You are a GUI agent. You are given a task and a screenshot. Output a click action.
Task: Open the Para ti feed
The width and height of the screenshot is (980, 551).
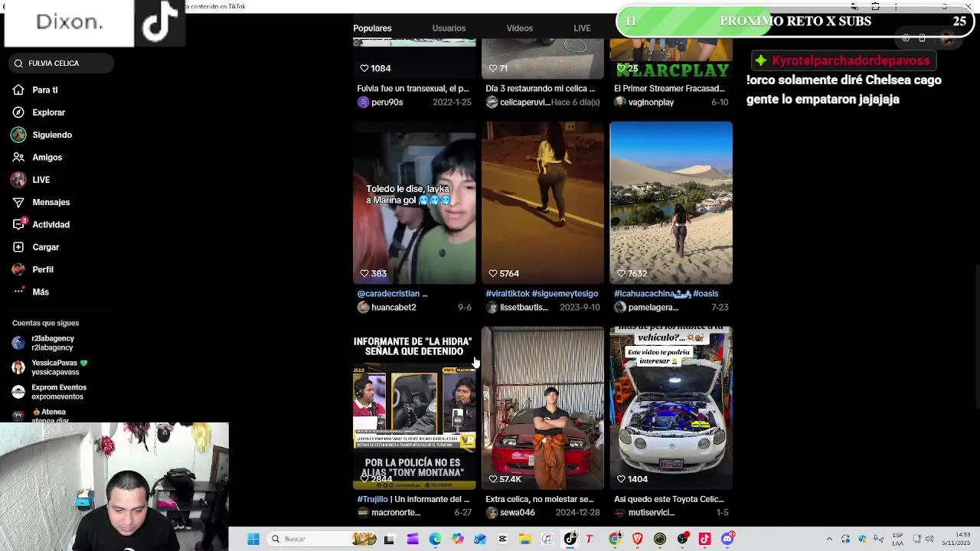click(35, 90)
